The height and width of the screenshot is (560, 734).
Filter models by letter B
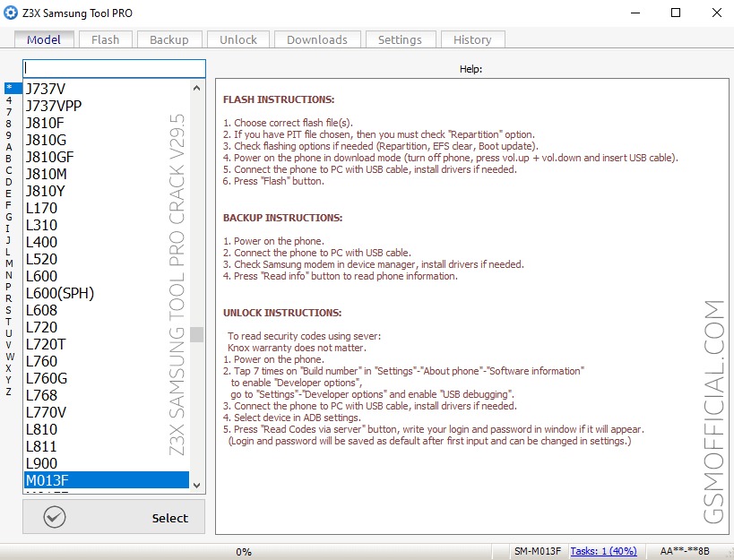pos(8,159)
